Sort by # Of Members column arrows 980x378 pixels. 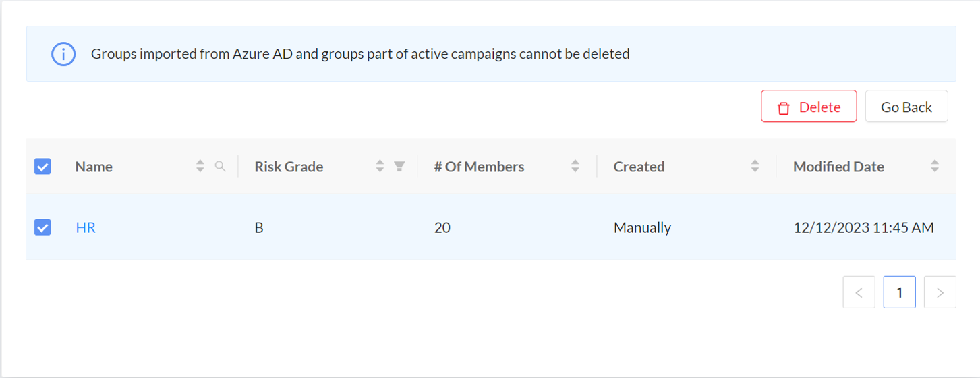point(575,166)
